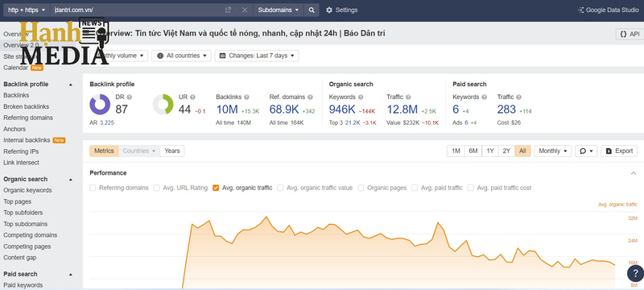Click the 946K organic keywords value

click(x=342, y=110)
